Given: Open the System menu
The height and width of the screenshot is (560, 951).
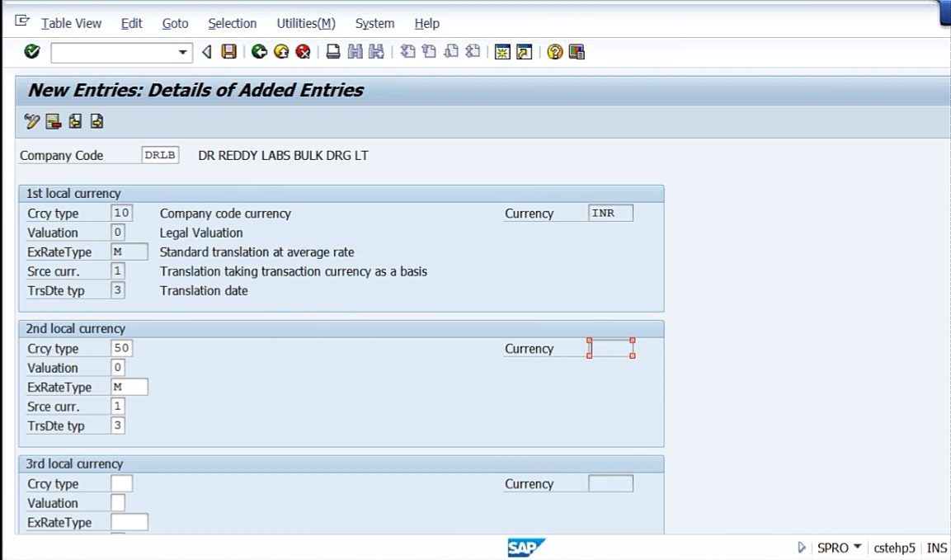Looking at the screenshot, I should coord(374,23).
